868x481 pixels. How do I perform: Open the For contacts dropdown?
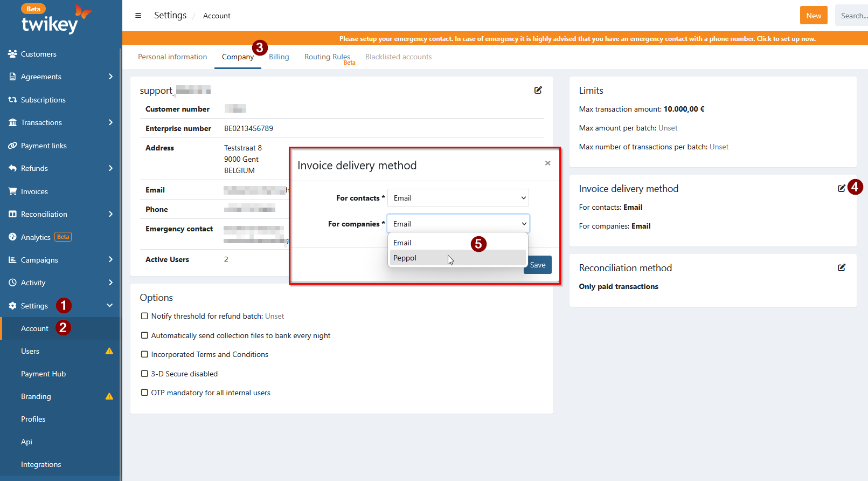[458, 198]
